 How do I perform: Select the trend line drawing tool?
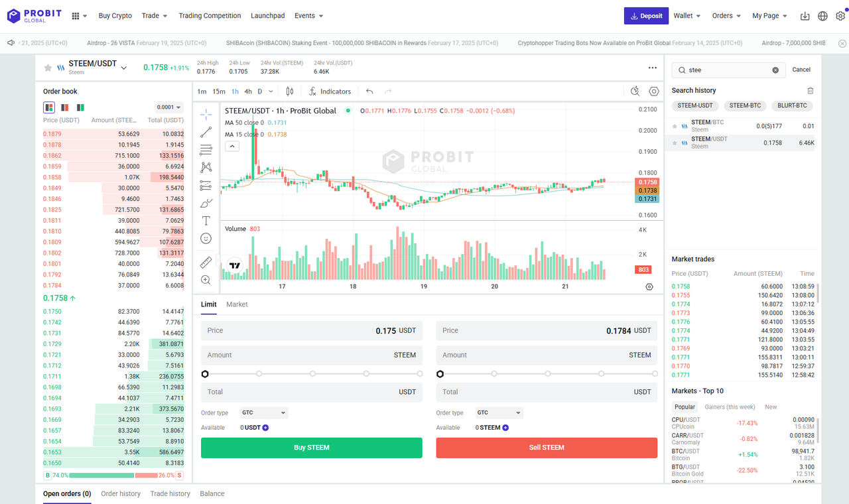(206, 132)
